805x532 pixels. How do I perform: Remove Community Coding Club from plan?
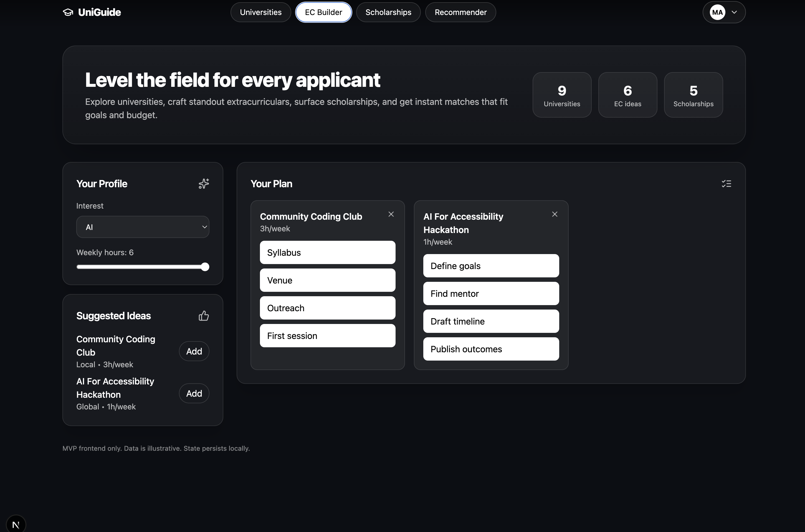[x=391, y=214]
